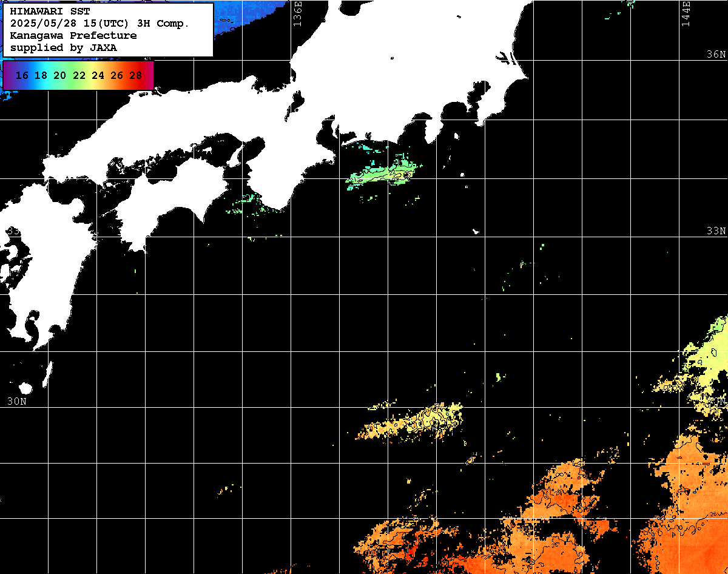The image size is (728, 574).
Task: Pick the 20 value on the temperature legend
Action: coord(59,75)
